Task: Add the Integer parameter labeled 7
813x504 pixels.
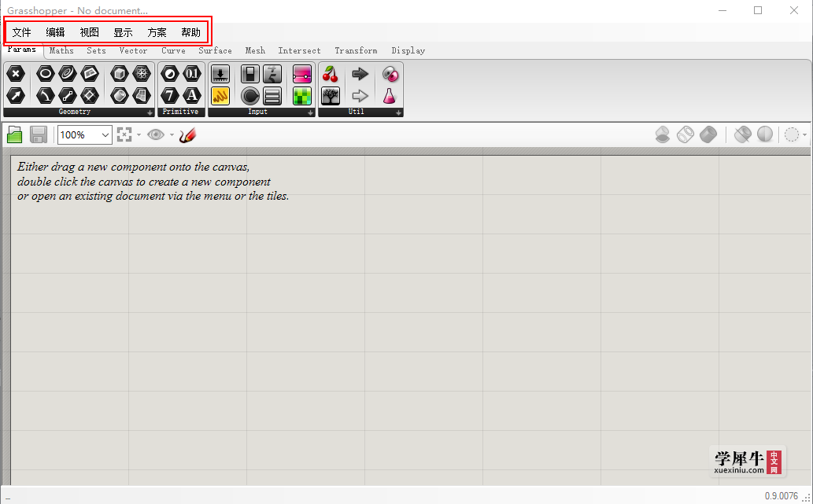Action: (169, 95)
